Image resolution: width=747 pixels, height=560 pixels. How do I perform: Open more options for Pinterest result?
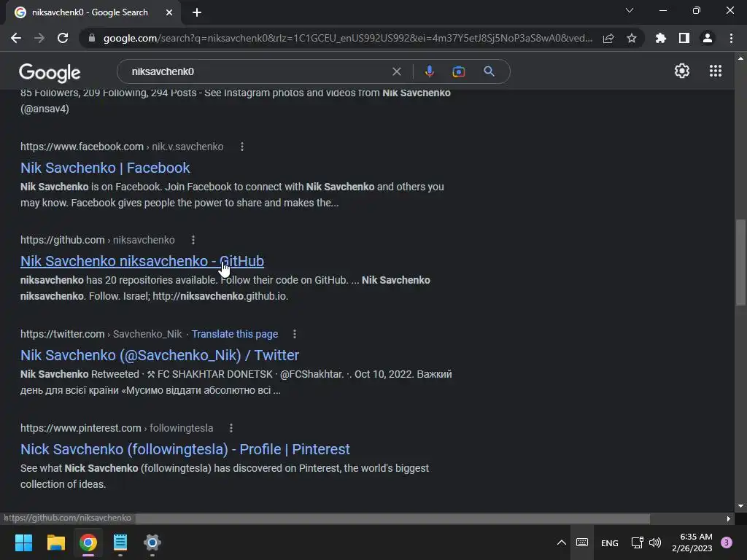coord(231,428)
